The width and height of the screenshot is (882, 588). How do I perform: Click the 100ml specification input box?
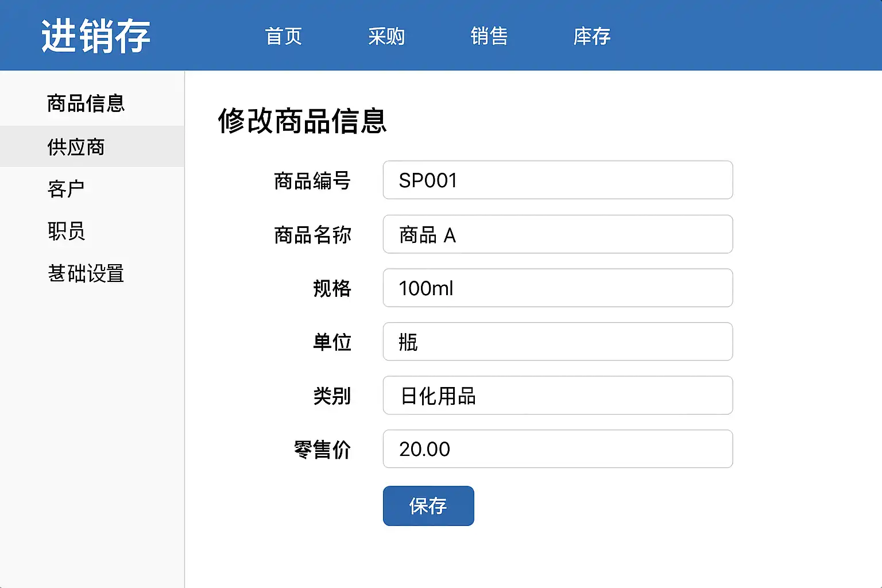coord(558,288)
